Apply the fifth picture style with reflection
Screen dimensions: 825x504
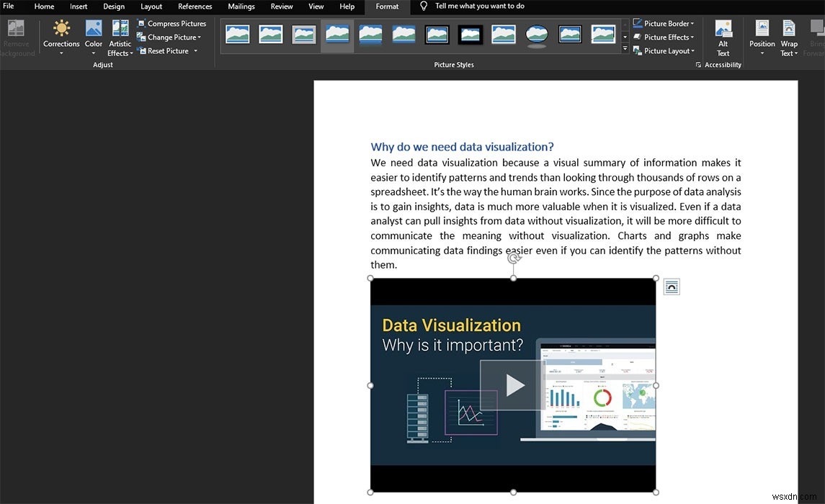(x=370, y=34)
